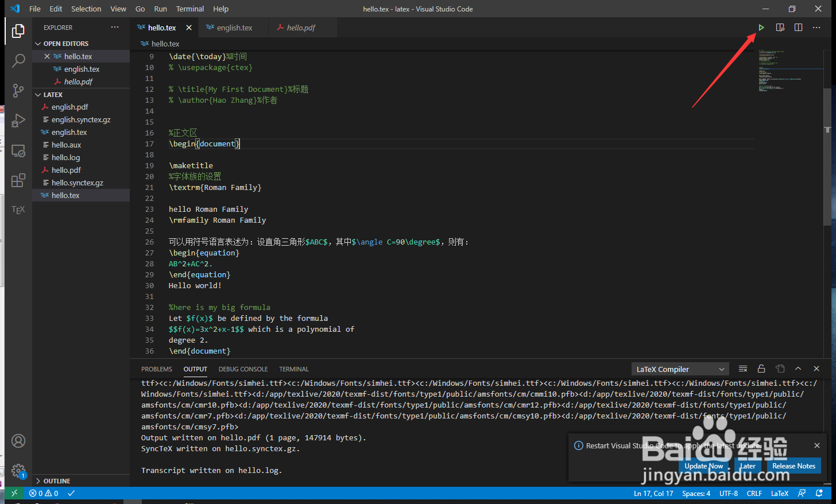
Task: Click hello.tex breadcrumb above editor
Action: [160, 44]
